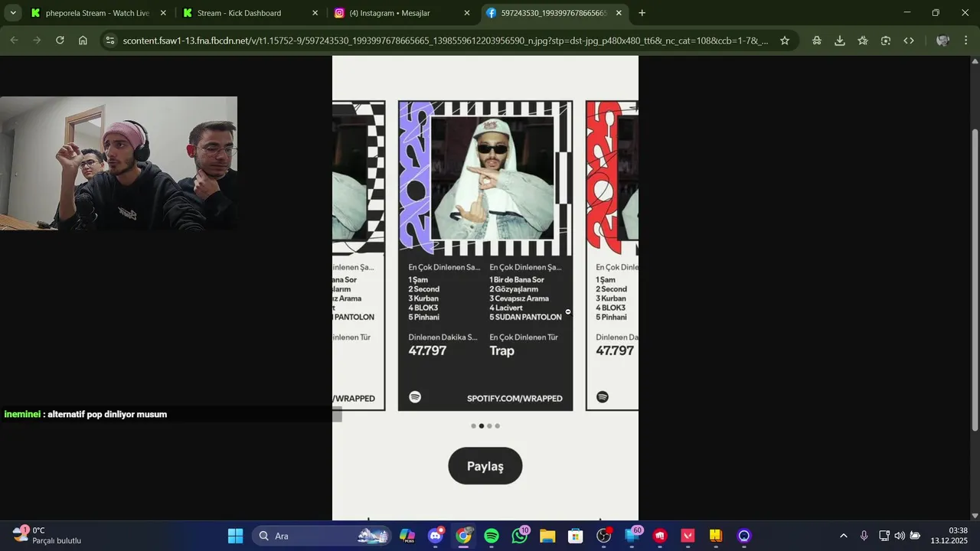Click the center card's 47.797 minutes value

point(427,351)
